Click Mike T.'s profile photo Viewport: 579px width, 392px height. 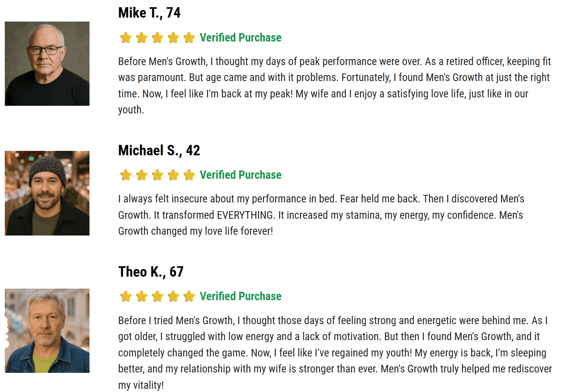47,64
